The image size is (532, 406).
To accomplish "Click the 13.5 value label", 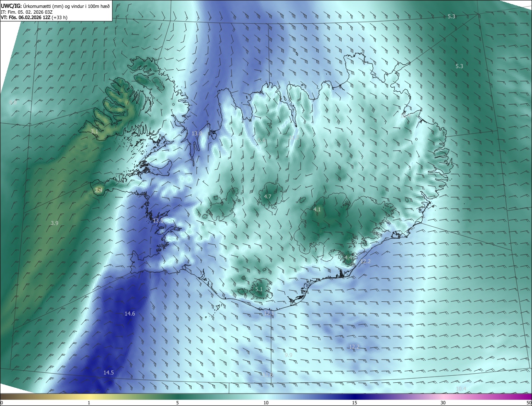I will point(158,220).
